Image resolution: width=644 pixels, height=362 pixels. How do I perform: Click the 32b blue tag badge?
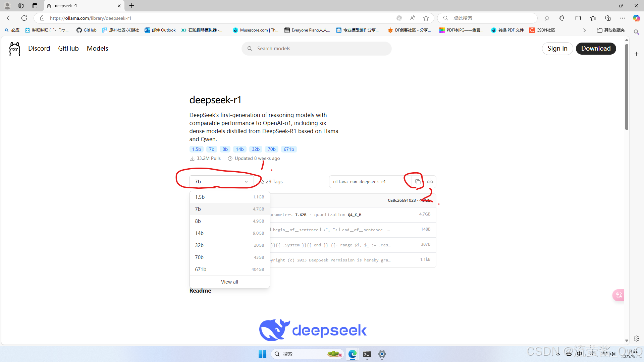point(256,149)
